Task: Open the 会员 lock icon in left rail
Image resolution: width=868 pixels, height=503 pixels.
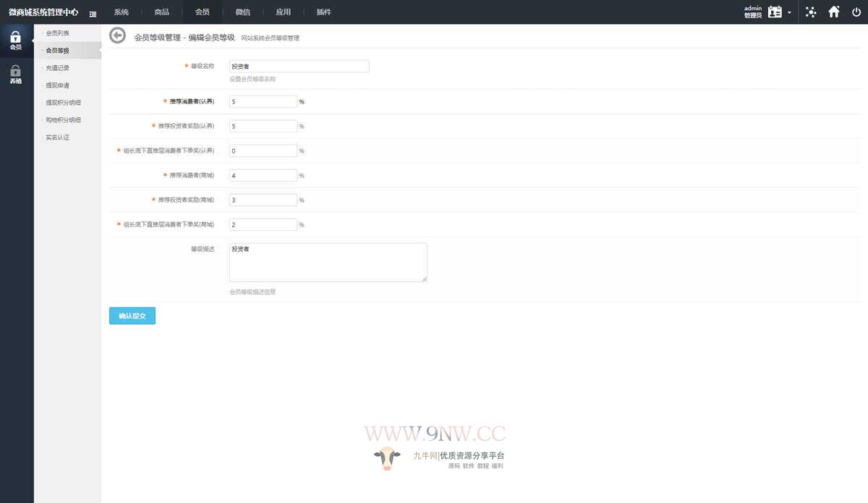Action: [16, 41]
